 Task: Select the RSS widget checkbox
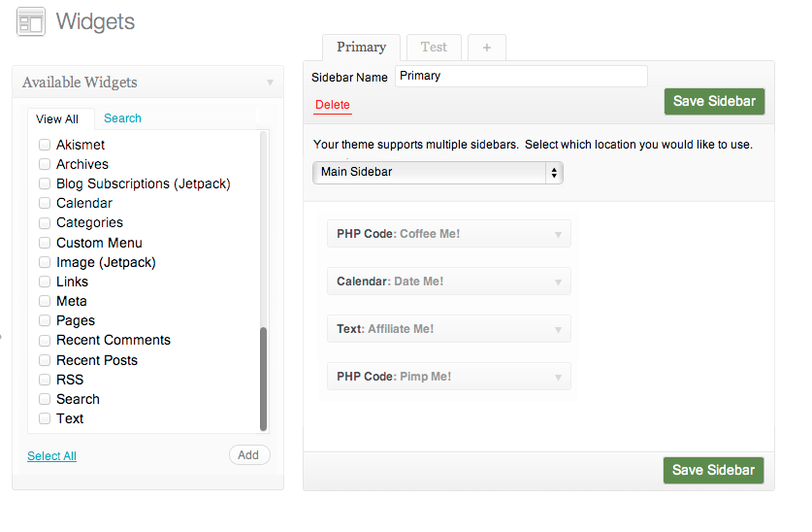click(45, 380)
